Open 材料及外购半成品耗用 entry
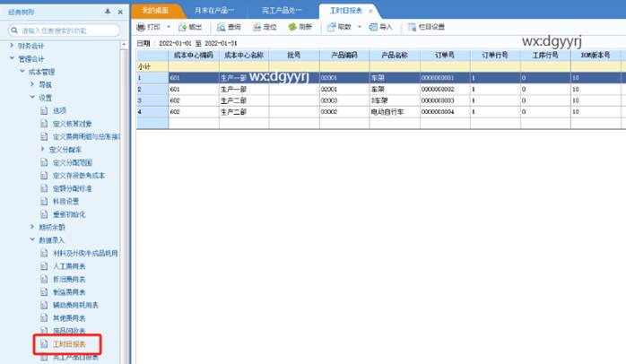The image size is (626, 364). (85, 253)
